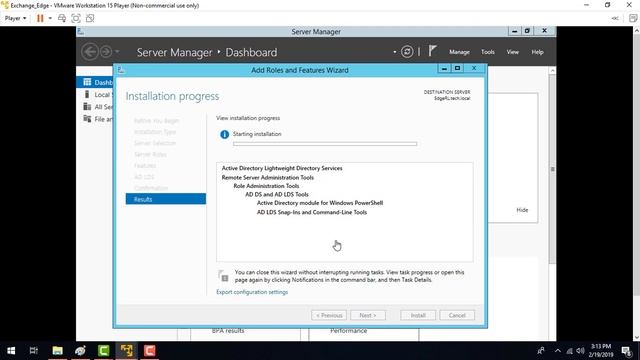This screenshot has height=360, width=640.
Task: Click the blue info icon beside Starting installation
Action: click(224, 134)
